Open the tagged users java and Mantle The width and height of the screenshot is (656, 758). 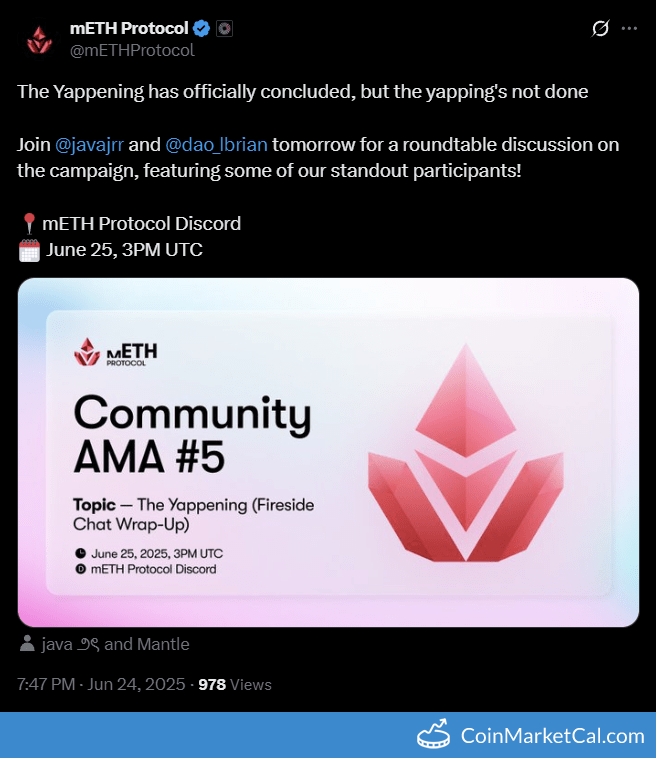click(x=115, y=645)
